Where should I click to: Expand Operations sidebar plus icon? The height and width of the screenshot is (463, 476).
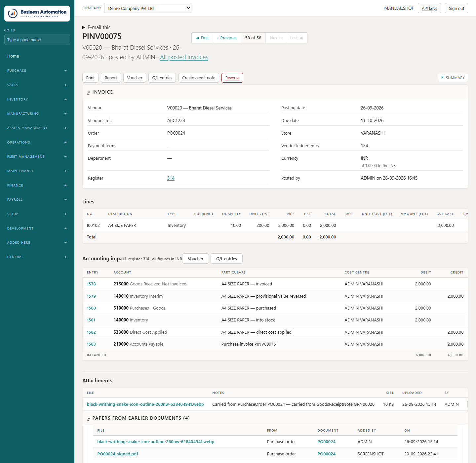coord(65,143)
